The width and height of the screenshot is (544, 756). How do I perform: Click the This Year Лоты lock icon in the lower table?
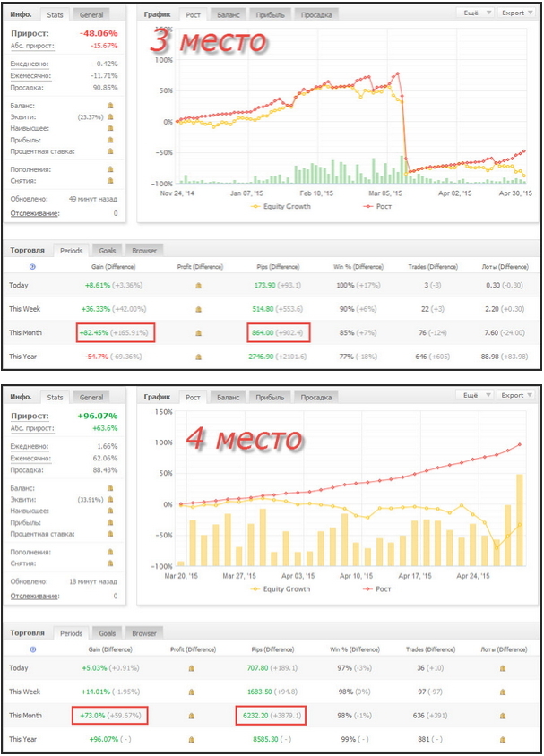(503, 739)
